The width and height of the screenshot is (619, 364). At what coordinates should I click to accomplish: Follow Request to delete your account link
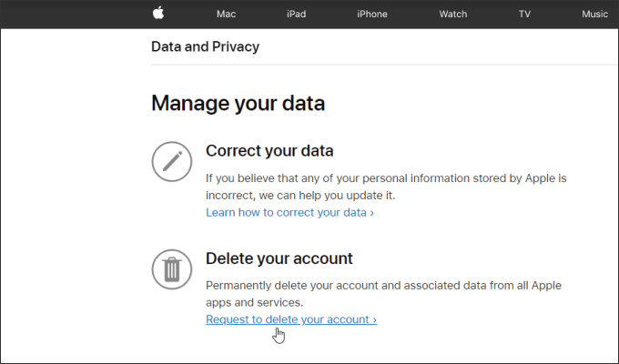pos(291,319)
